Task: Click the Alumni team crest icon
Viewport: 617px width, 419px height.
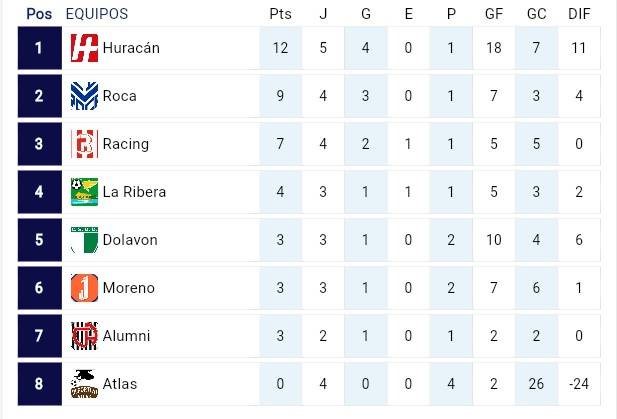Action: (84, 336)
